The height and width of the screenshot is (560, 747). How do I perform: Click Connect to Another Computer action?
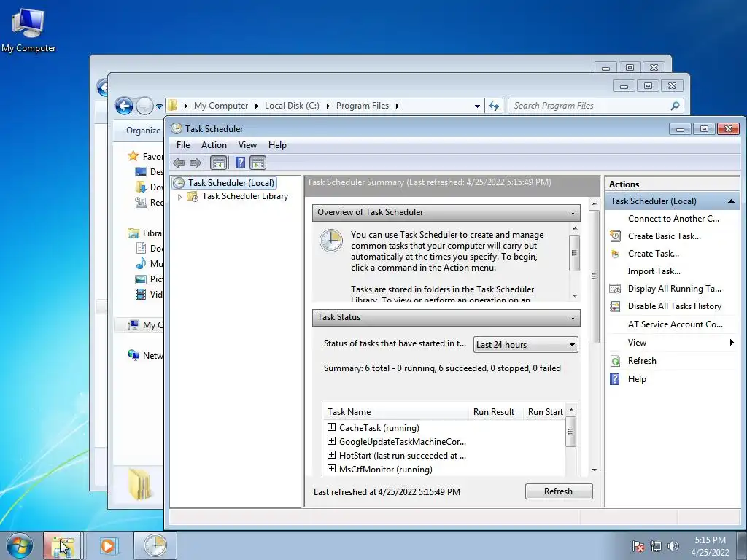pos(673,219)
